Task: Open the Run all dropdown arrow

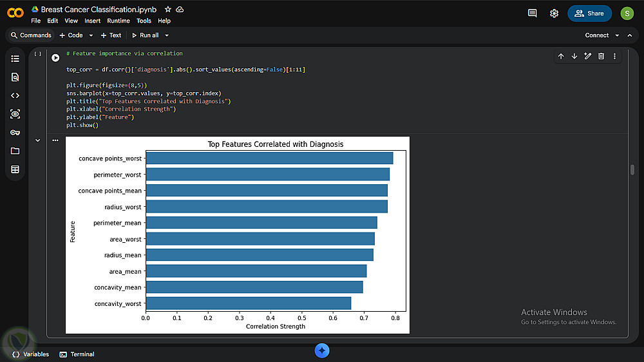Action: pyautogui.click(x=167, y=35)
